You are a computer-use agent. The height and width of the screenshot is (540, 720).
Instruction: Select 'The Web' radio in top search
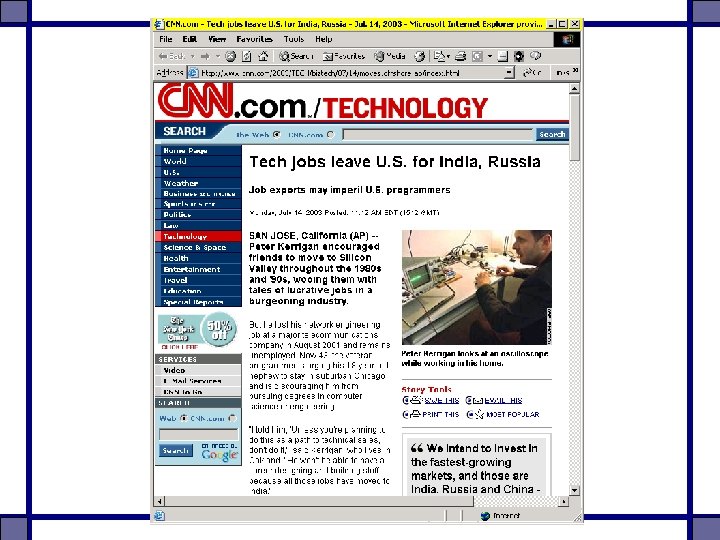[276, 135]
